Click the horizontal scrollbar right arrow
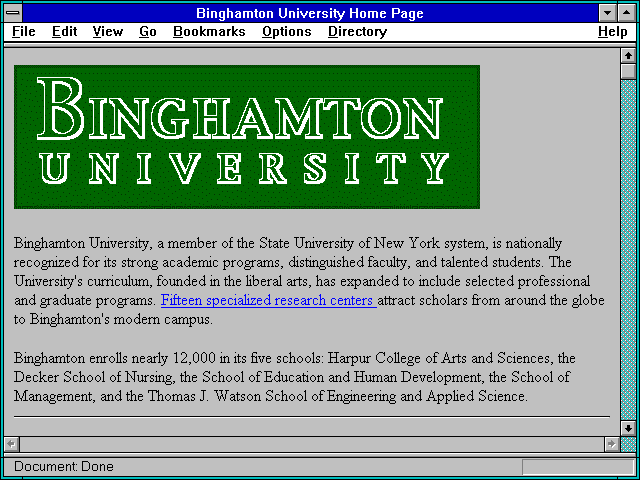Viewport: 640px width, 480px height. pyautogui.click(x=611, y=444)
